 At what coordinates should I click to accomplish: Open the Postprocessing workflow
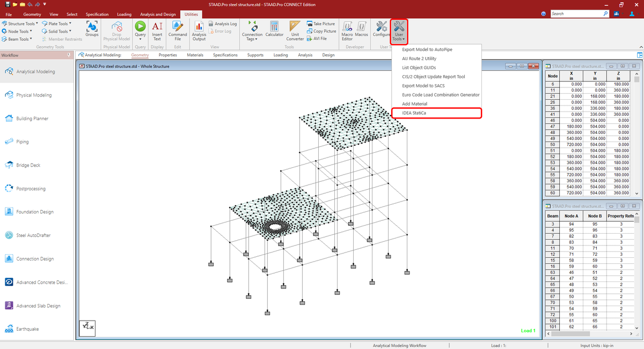33,188
